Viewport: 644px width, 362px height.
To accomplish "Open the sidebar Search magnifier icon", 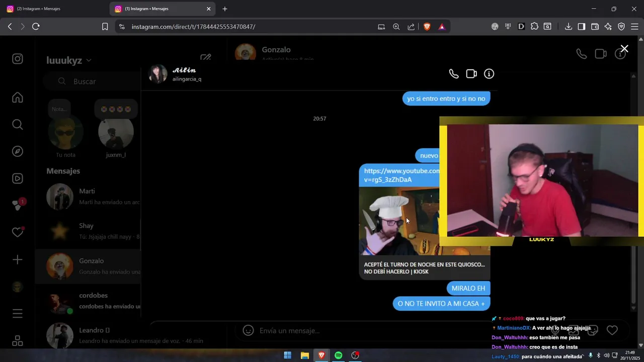I will click(x=18, y=124).
